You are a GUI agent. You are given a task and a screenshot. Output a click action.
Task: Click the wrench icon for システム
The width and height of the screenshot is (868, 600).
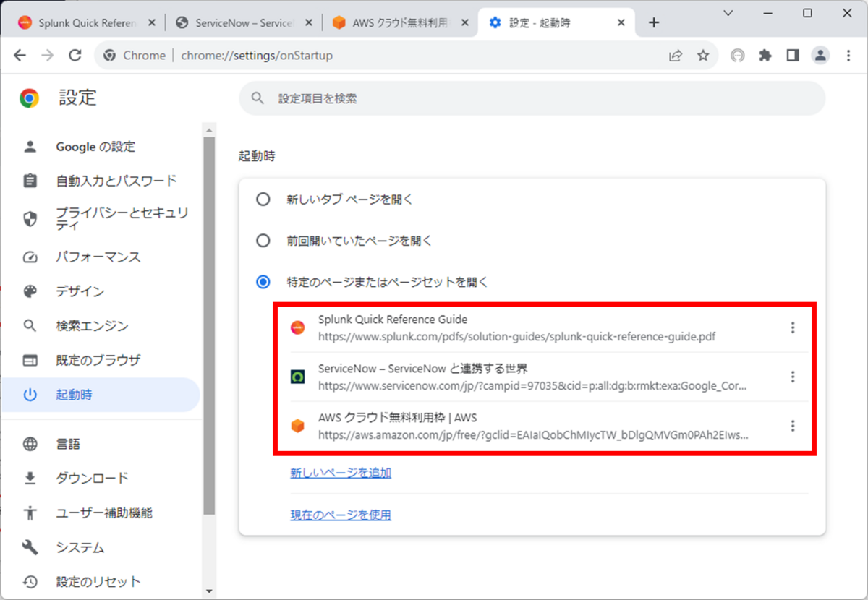point(30,547)
